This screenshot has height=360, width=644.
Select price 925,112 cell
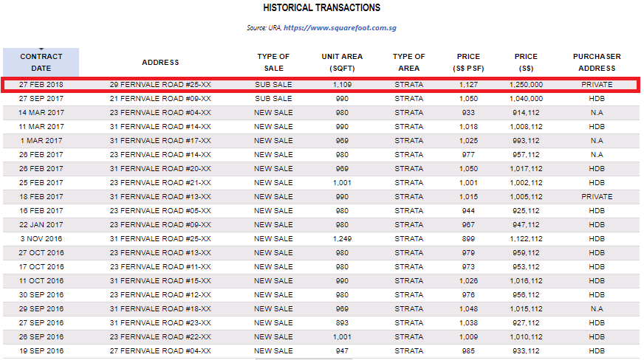point(526,211)
